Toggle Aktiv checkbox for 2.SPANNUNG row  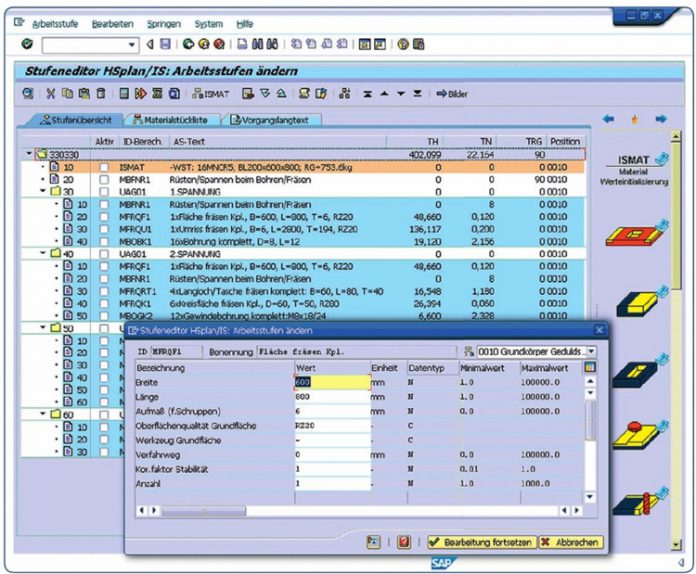click(x=104, y=254)
